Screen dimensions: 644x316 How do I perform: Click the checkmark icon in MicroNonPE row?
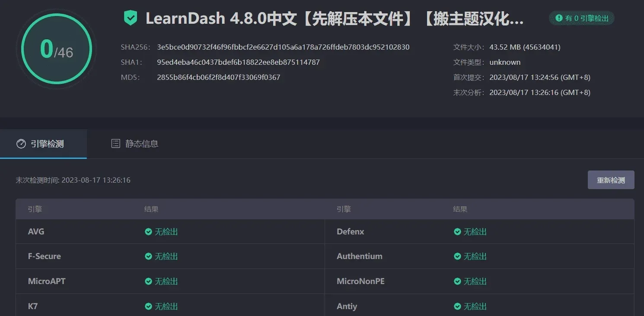click(457, 281)
